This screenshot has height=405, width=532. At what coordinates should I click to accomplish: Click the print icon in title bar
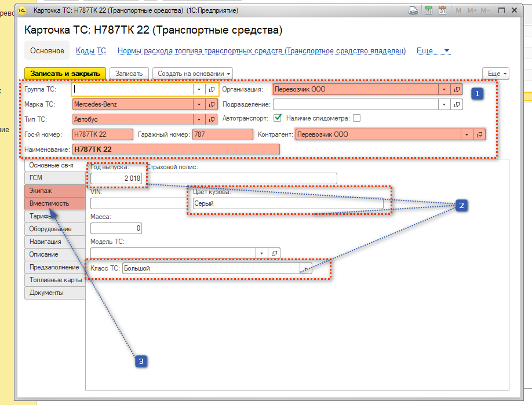click(x=413, y=10)
